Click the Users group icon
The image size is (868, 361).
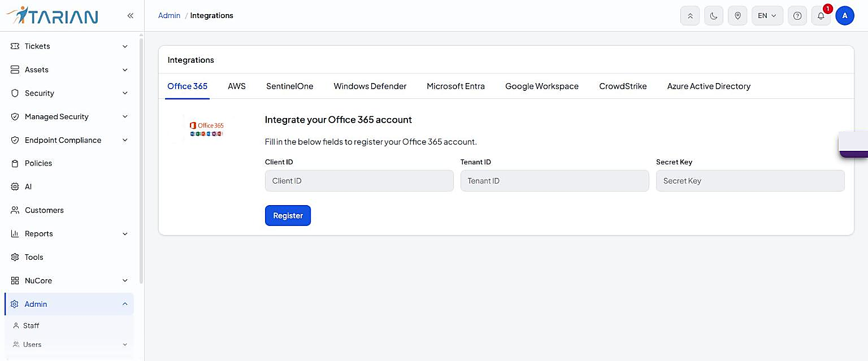point(16,345)
